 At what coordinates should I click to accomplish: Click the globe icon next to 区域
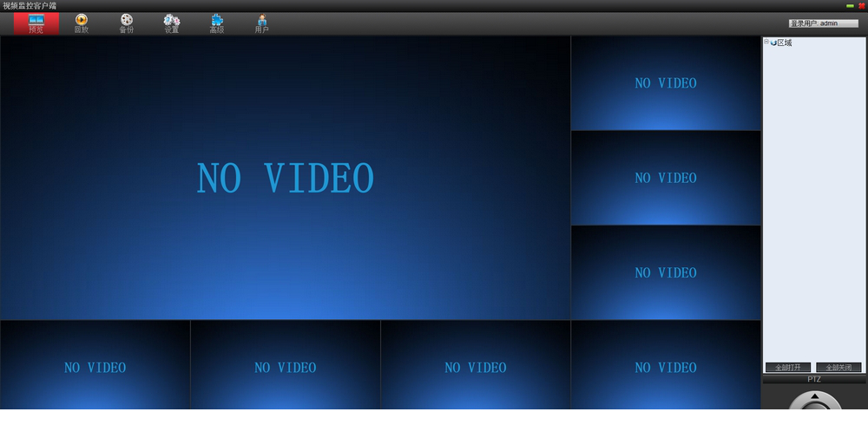coord(773,42)
